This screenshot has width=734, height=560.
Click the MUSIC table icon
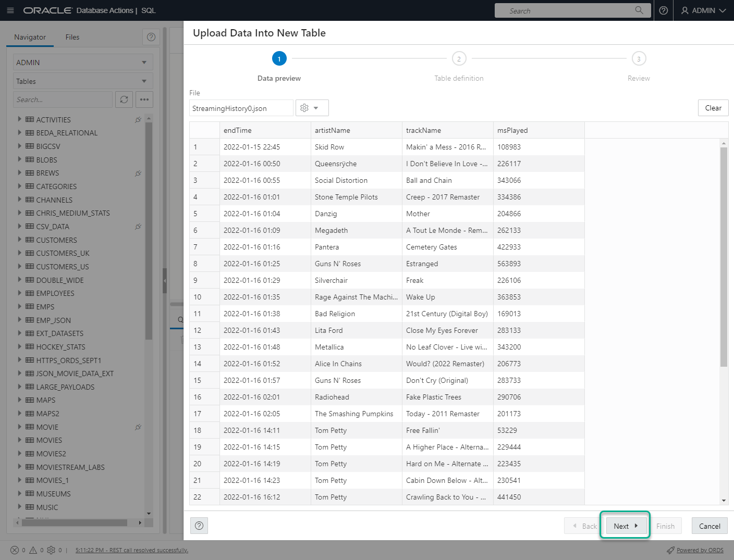click(30, 507)
